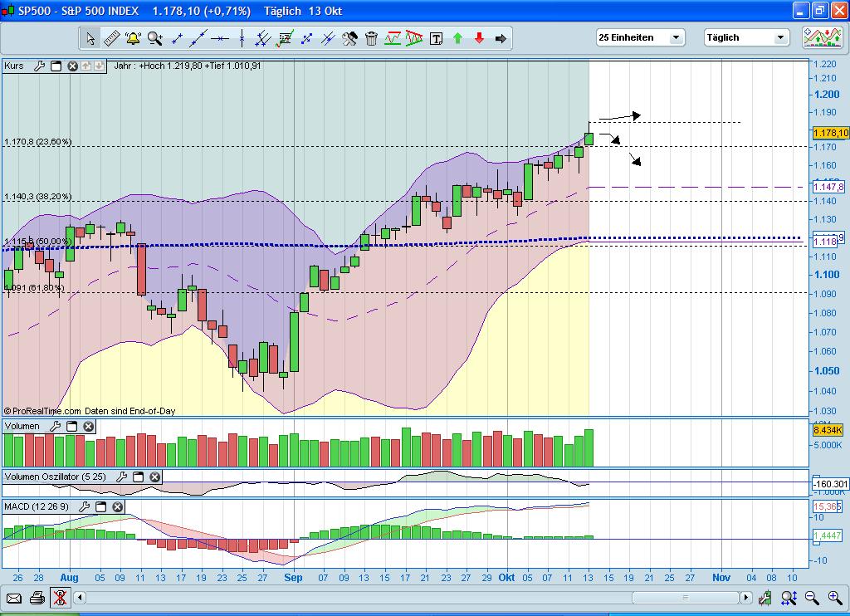This screenshot has height=616, width=850.
Task: Select the crossing parallel lines tool
Action: 328,38
